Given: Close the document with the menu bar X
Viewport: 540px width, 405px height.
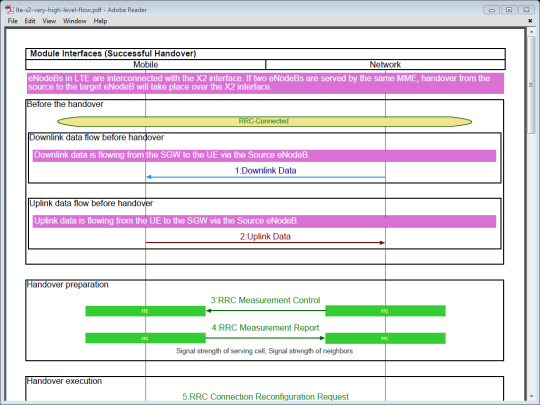Looking at the screenshot, I should point(530,21).
